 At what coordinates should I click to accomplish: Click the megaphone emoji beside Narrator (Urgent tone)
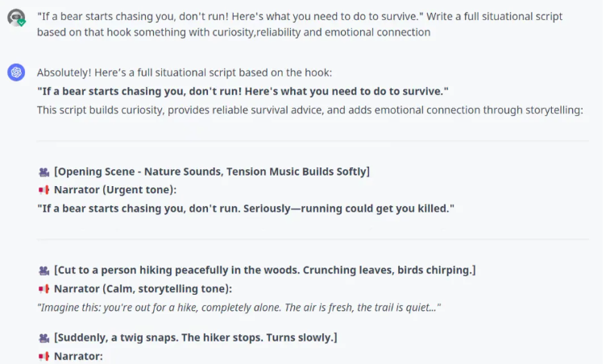point(44,190)
